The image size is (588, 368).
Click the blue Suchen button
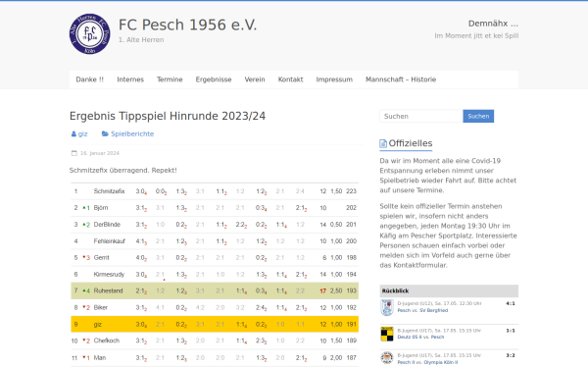[478, 116]
